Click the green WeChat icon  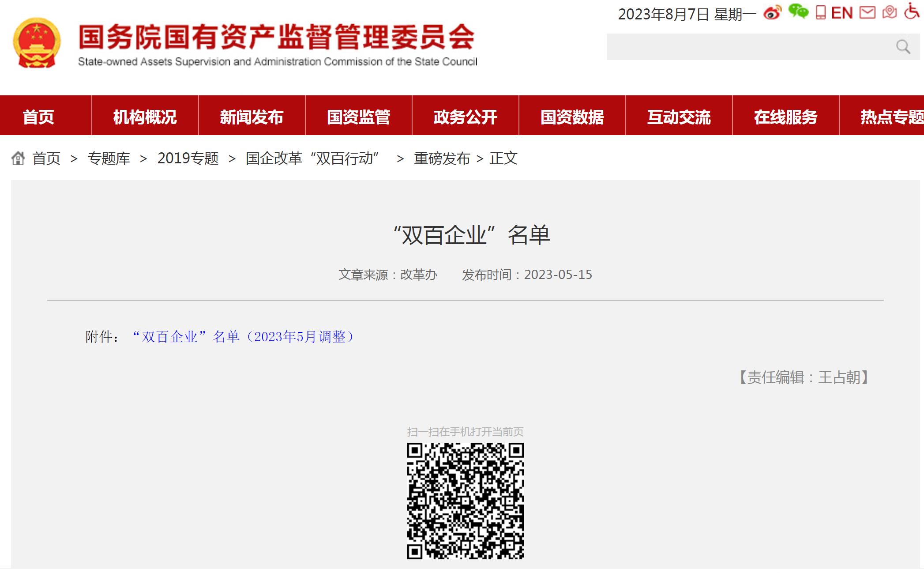click(798, 11)
